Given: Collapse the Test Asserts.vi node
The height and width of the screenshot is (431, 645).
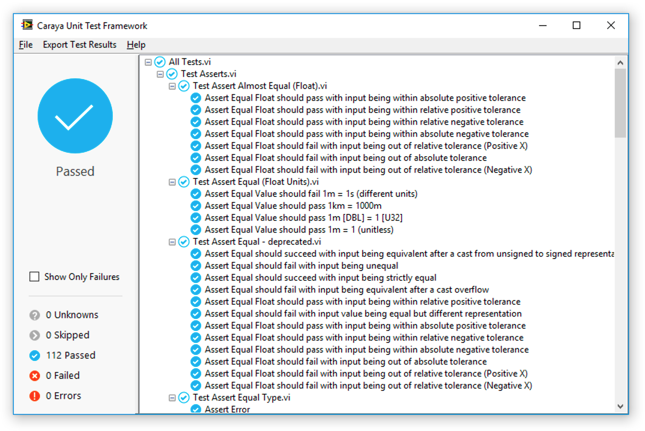Looking at the screenshot, I should pos(160,74).
